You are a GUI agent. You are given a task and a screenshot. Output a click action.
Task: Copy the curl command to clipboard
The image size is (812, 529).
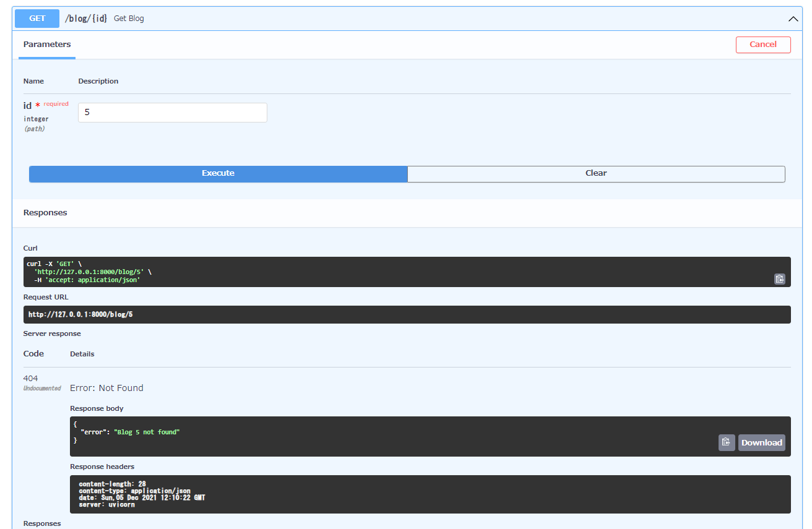[779, 279]
